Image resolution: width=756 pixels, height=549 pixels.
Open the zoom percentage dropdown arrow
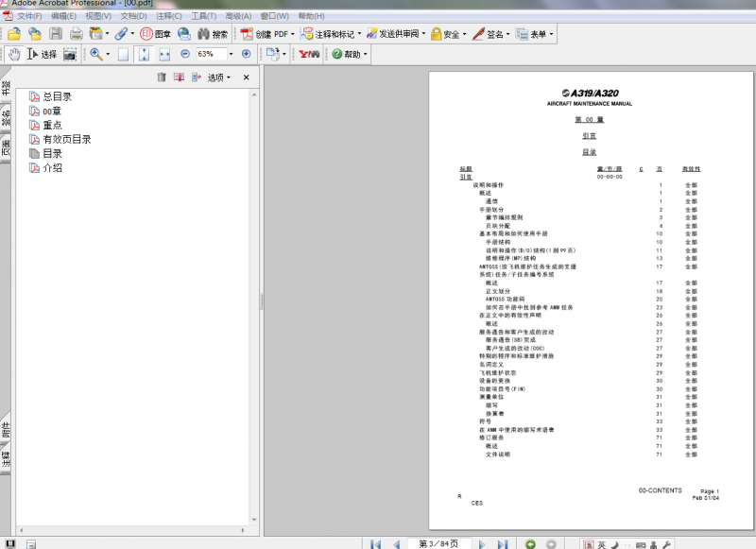[231, 54]
